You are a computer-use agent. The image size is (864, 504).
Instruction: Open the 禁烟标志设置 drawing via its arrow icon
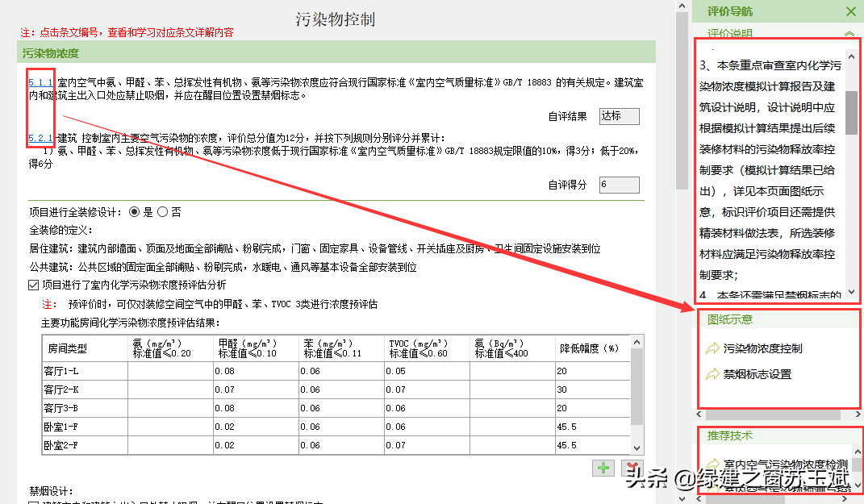click(x=713, y=373)
